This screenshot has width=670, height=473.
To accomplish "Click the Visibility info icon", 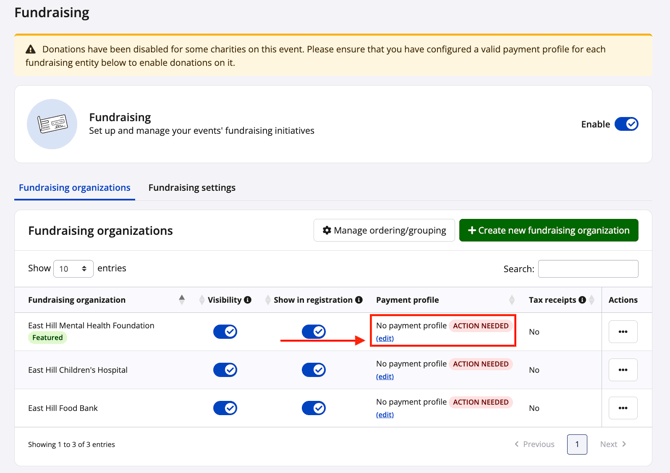I will (248, 300).
